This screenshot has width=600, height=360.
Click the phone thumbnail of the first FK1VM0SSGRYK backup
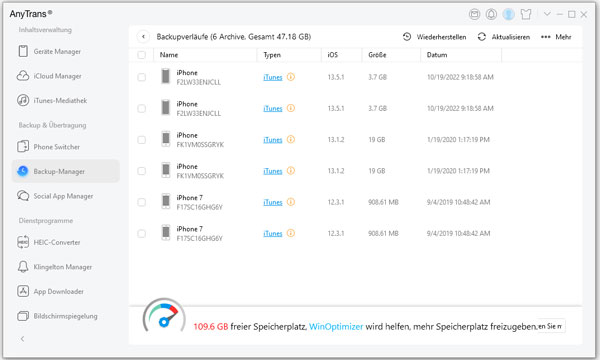tap(165, 139)
